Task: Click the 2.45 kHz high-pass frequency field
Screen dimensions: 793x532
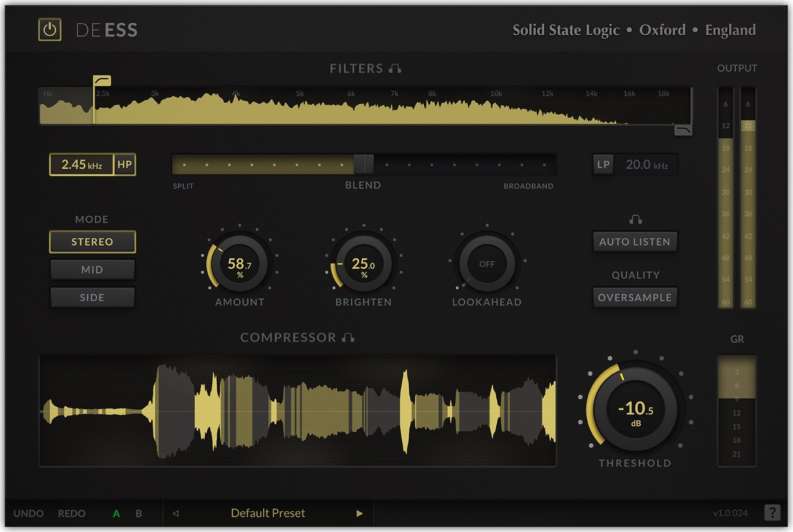Action: (x=82, y=165)
